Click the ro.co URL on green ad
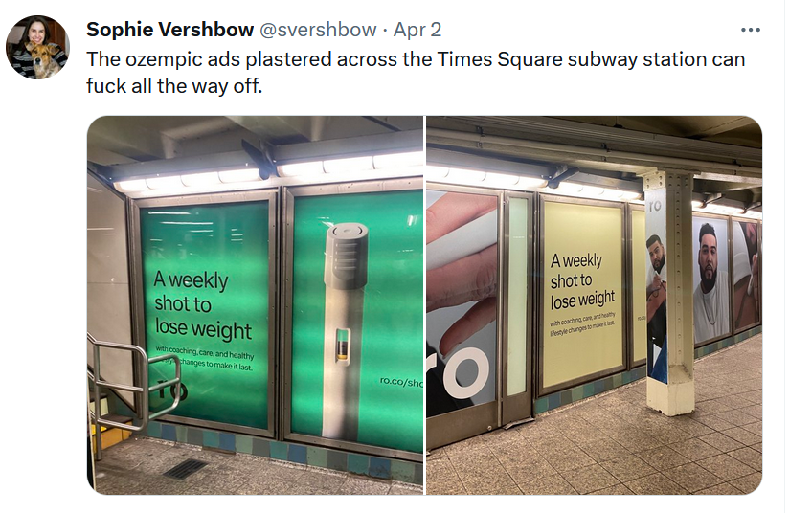The width and height of the screenshot is (812, 513). (x=400, y=380)
